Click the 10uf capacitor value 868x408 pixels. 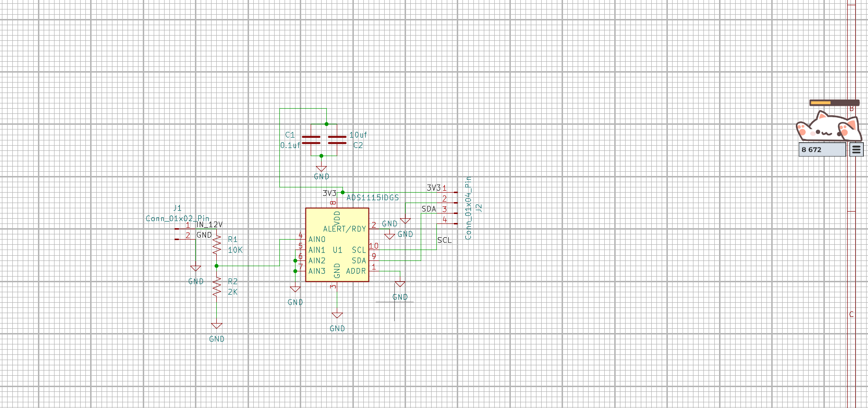coord(358,135)
